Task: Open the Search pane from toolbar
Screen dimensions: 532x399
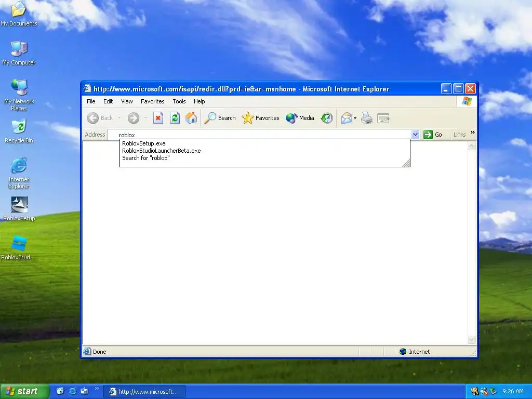Action: pyautogui.click(x=220, y=118)
